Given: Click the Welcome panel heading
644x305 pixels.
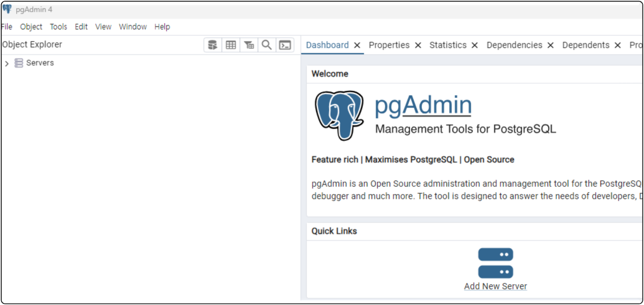Looking at the screenshot, I should (x=330, y=74).
